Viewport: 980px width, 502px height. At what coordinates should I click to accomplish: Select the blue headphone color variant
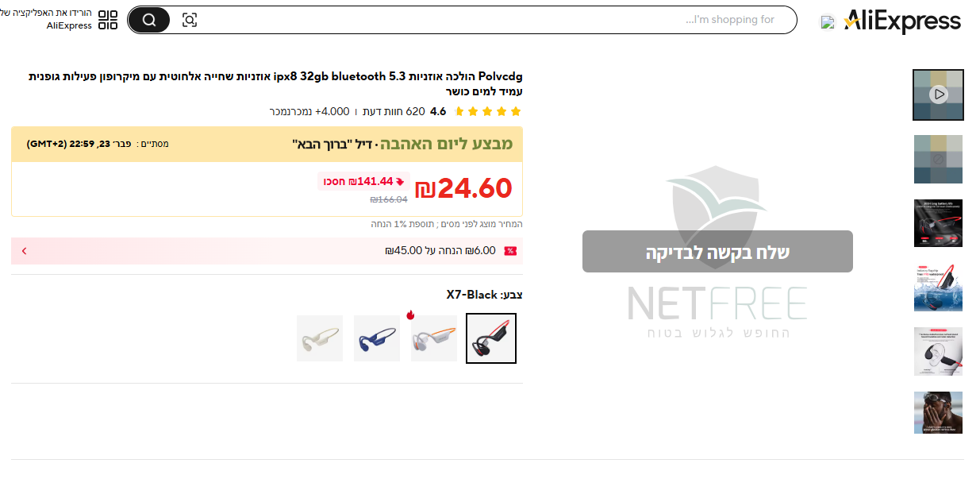[x=377, y=338]
